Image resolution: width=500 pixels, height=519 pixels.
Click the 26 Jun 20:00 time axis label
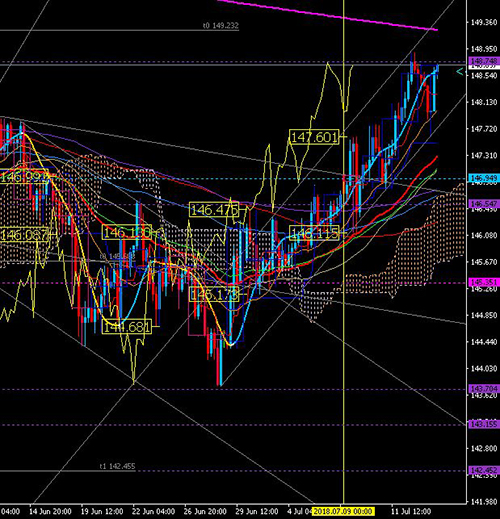205,511
